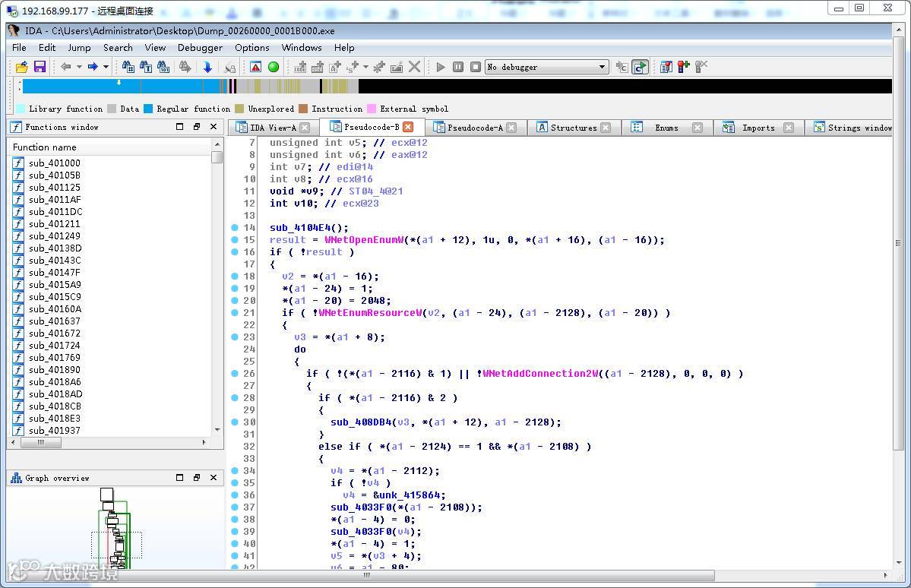
Task: Open the back-arrow history dropdown
Action: pos(79,67)
